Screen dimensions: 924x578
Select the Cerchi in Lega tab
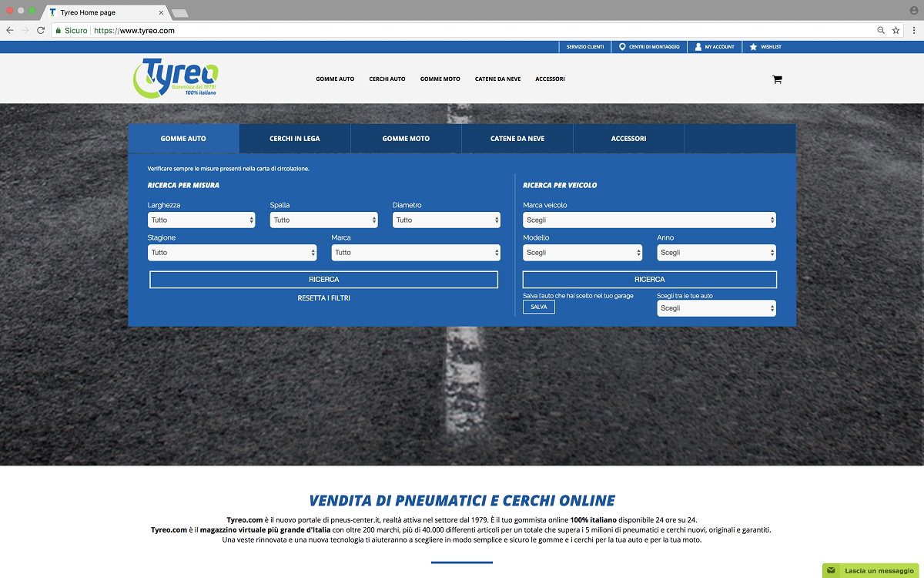click(x=295, y=139)
